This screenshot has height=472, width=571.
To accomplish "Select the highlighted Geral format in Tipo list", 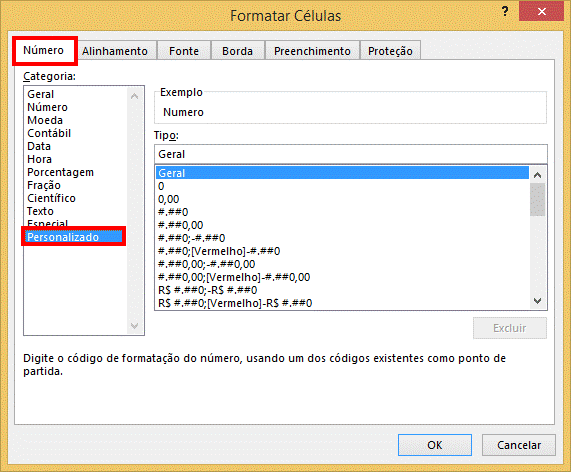I will 342,173.
